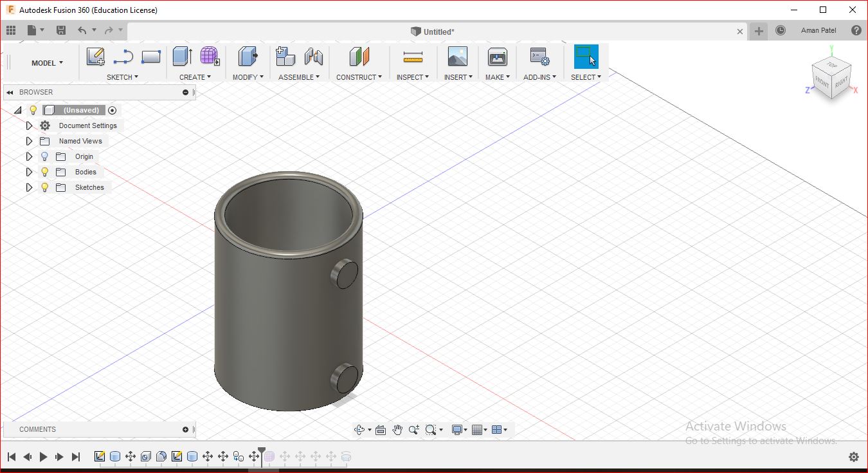Jump to timeline end
Image resolution: width=868 pixels, height=473 pixels.
coord(75,457)
